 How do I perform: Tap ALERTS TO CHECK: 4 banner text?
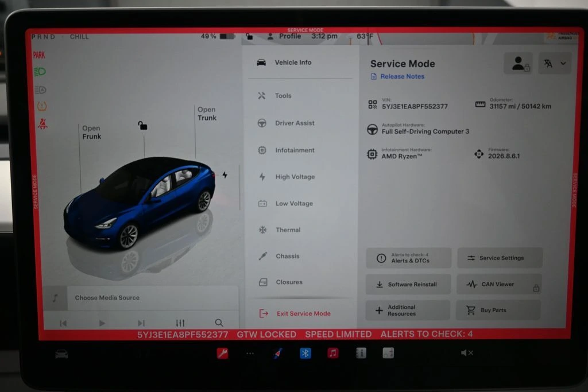pyautogui.click(x=427, y=334)
